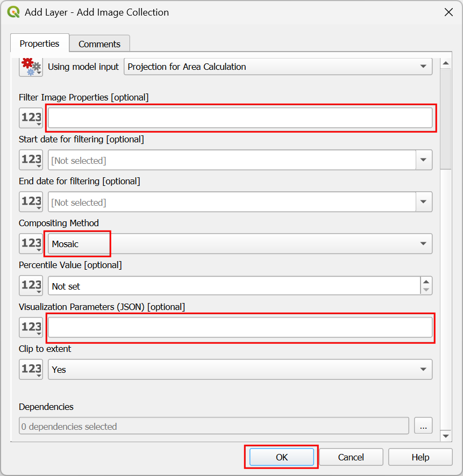Click the 123 icon beside End date

pyautogui.click(x=31, y=202)
